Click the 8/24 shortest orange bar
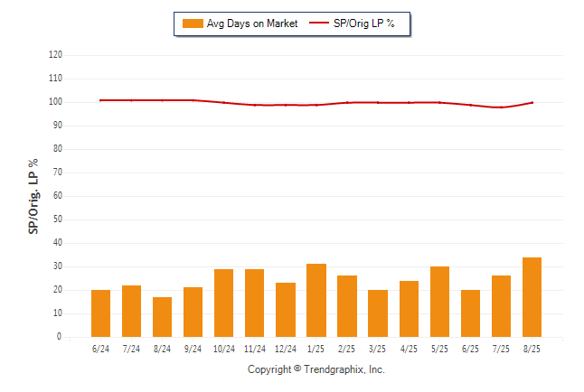Viewport: 584px width, 392px height. (162, 317)
